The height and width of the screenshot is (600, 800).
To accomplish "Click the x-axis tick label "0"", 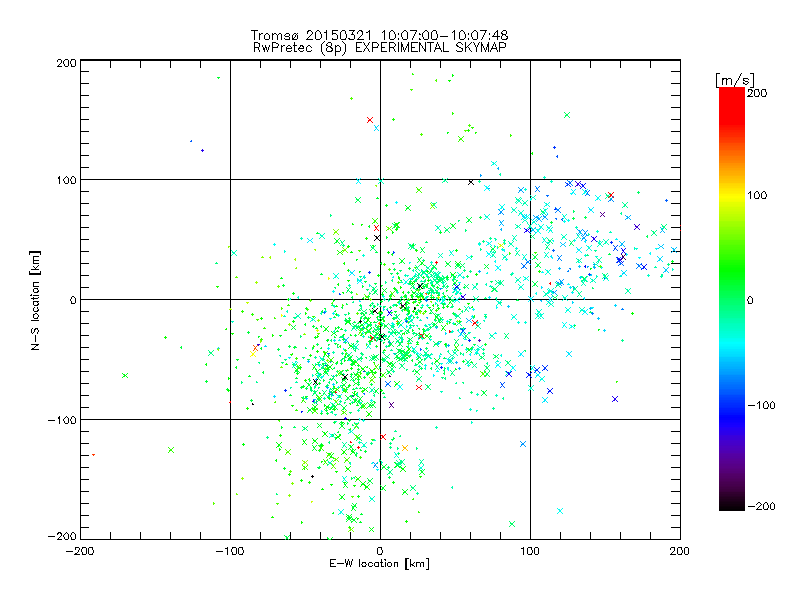I will 380,551.
